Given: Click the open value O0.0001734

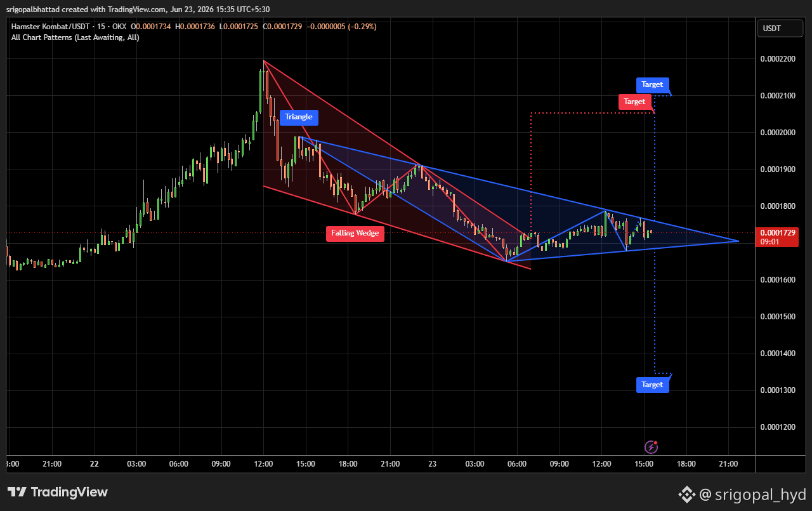Looking at the screenshot, I should [x=152, y=27].
